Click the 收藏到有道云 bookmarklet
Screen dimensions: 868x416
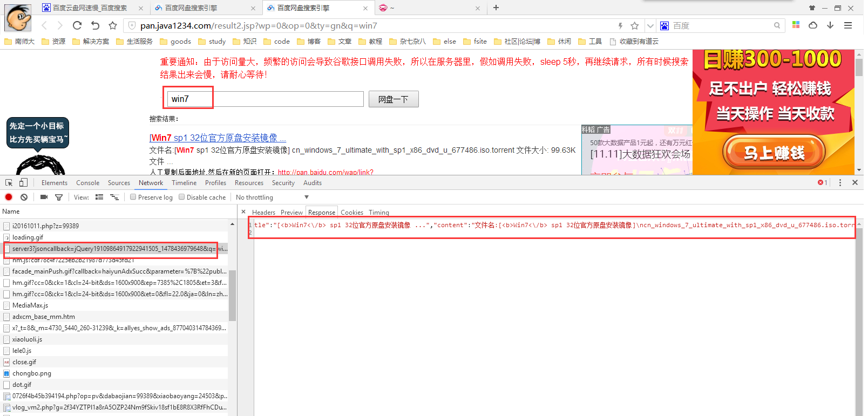pyautogui.click(x=634, y=42)
